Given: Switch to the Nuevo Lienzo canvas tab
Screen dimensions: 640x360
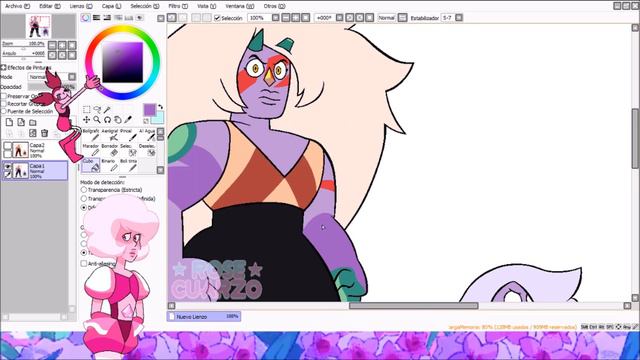Looking at the screenshot, I should (x=204, y=316).
